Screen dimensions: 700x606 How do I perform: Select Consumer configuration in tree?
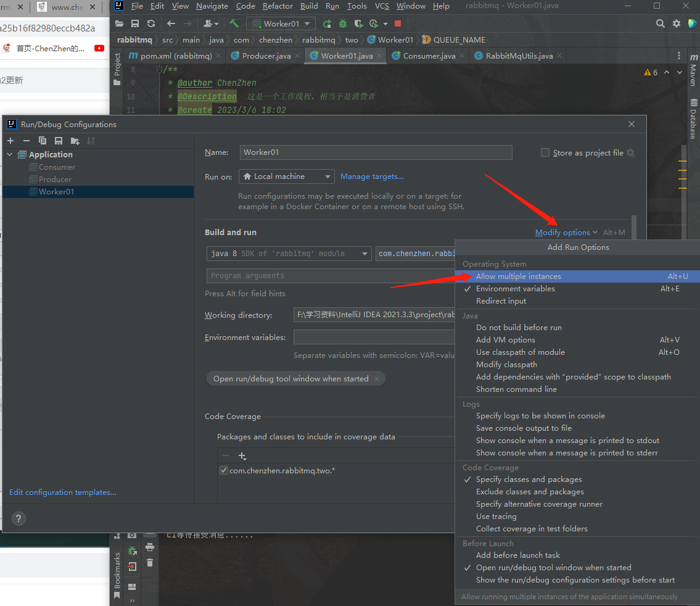(x=57, y=167)
